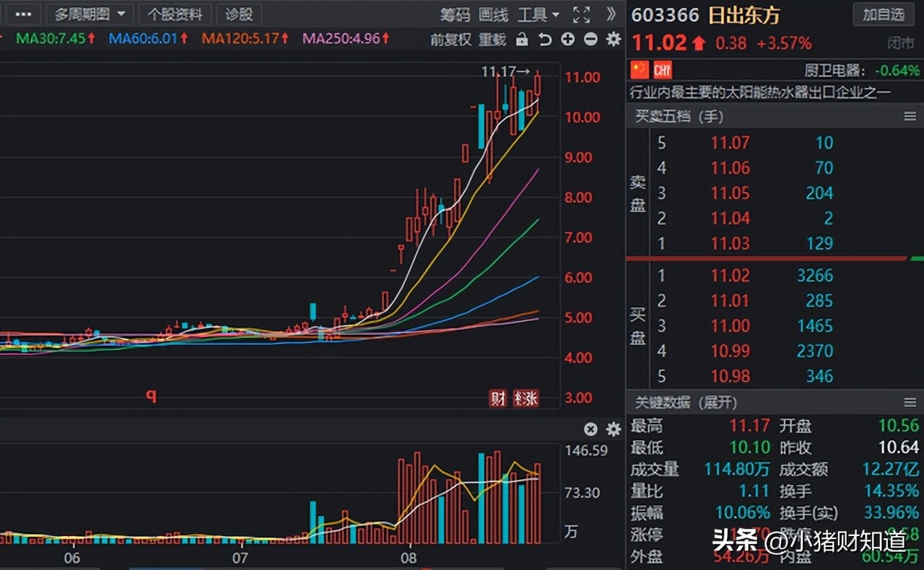The height and width of the screenshot is (570, 924).
Task: Toggle the lock icon on the chart toolbar
Action: pyautogui.click(x=523, y=40)
